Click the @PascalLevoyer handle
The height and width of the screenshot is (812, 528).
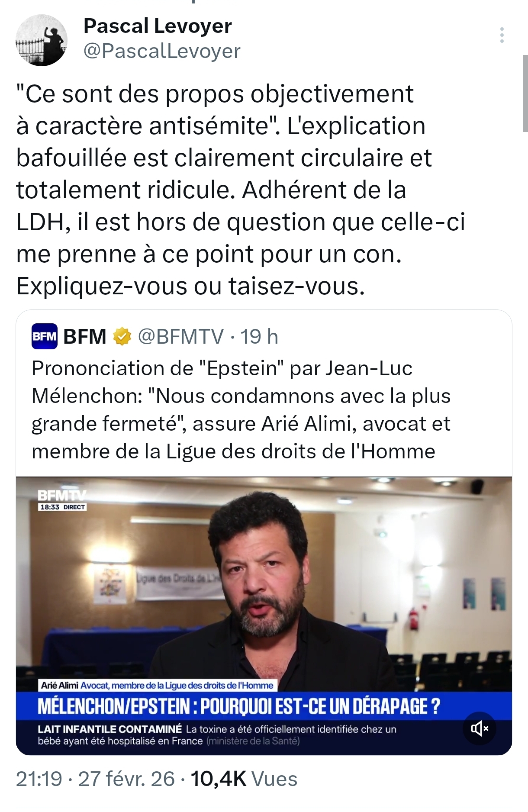coord(162,51)
